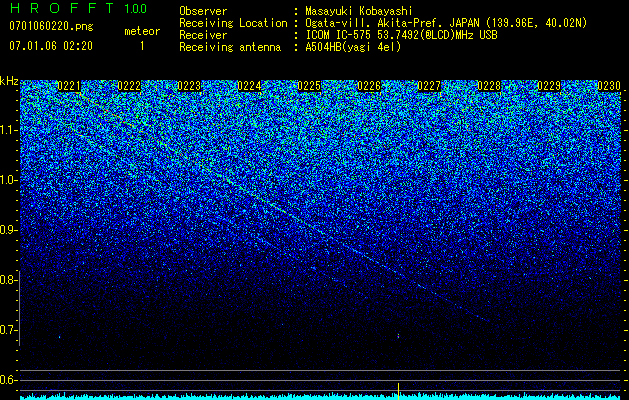This screenshot has height=400, width=629.
Task: Click the yellow meteor echo spike at bottom
Action: [x=398, y=391]
